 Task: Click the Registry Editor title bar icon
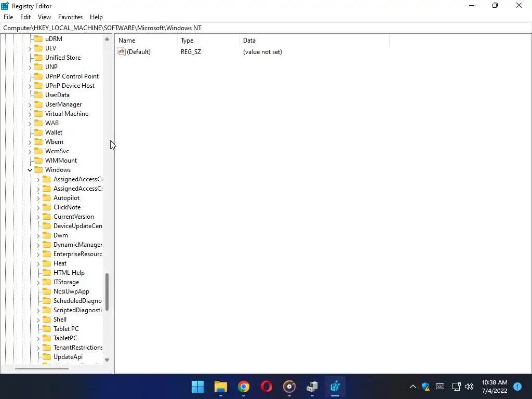(5, 6)
